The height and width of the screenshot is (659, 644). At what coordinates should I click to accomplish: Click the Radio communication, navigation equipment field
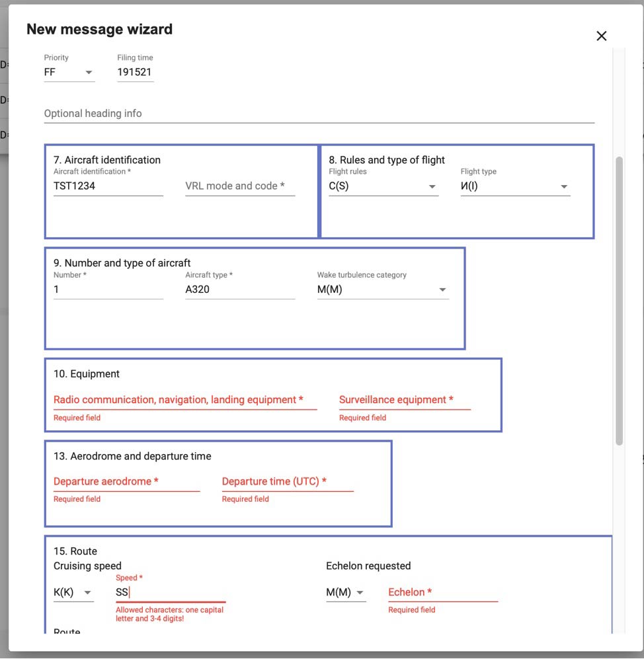184,400
